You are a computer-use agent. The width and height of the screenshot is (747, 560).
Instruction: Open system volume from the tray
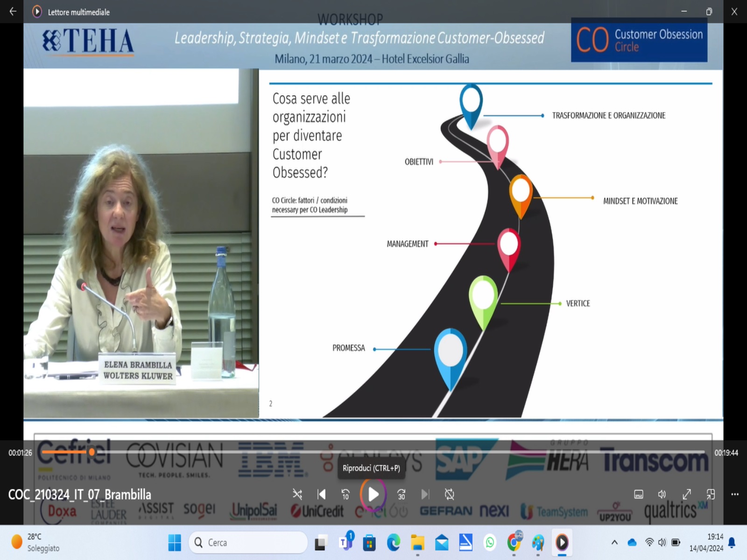(x=662, y=542)
